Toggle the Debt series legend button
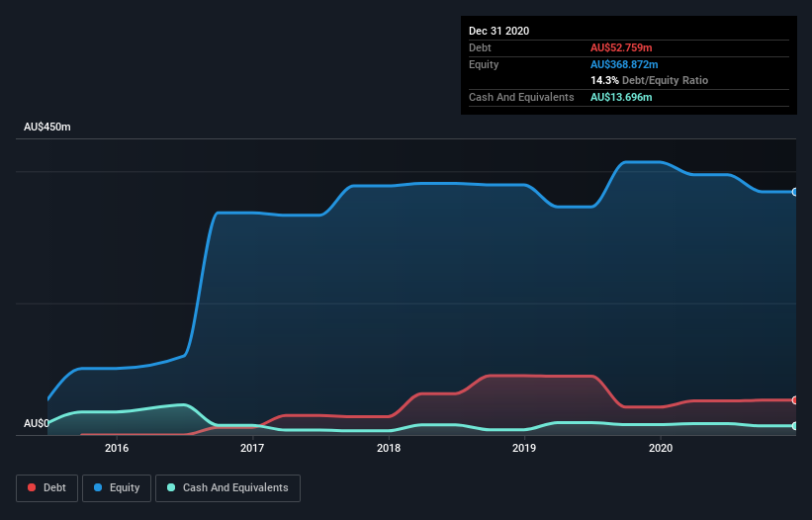812x520 pixels. (x=46, y=488)
